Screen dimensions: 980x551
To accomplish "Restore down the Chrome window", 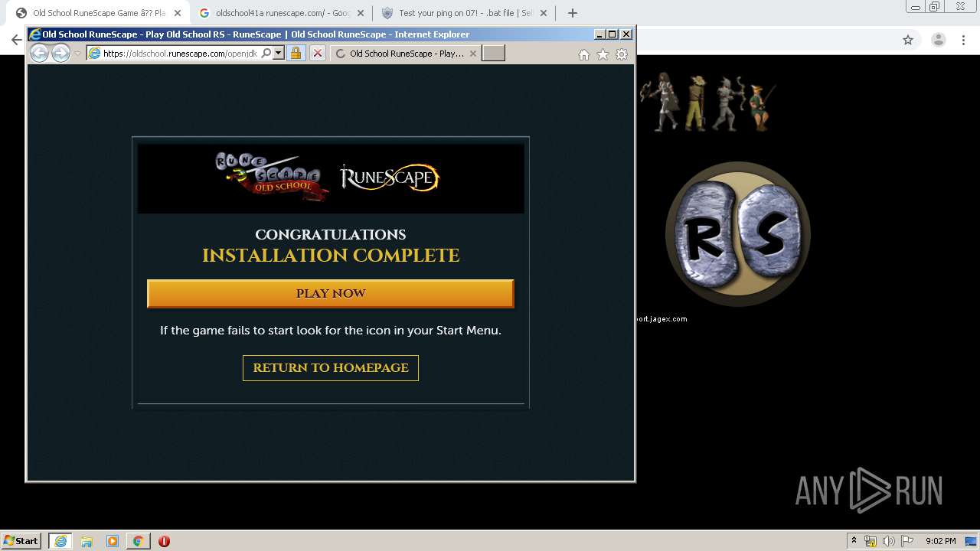I will (x=935, y=6).
